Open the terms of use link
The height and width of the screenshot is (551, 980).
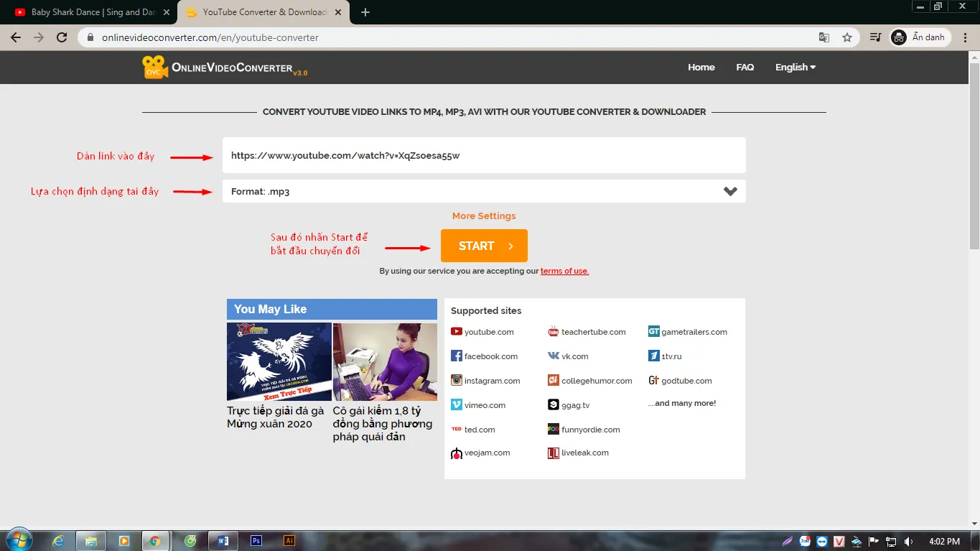click(x=564, y=271)
